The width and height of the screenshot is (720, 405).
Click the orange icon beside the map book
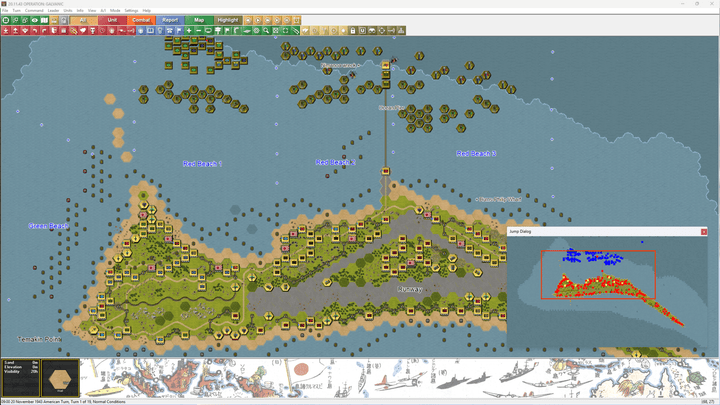[54, 20]
